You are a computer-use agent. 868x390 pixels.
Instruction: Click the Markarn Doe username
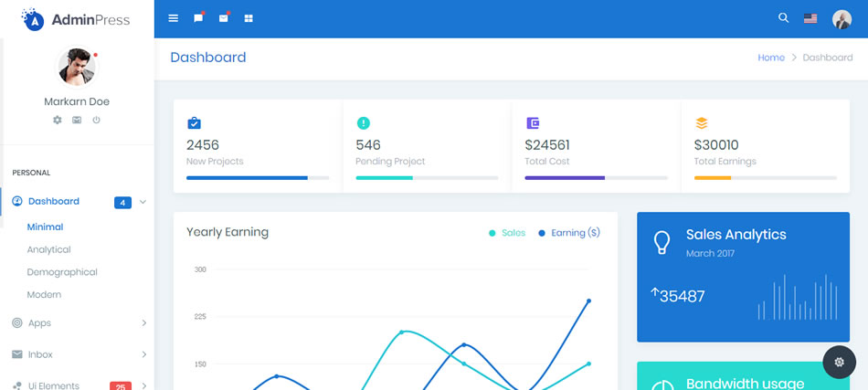(77, 101)
